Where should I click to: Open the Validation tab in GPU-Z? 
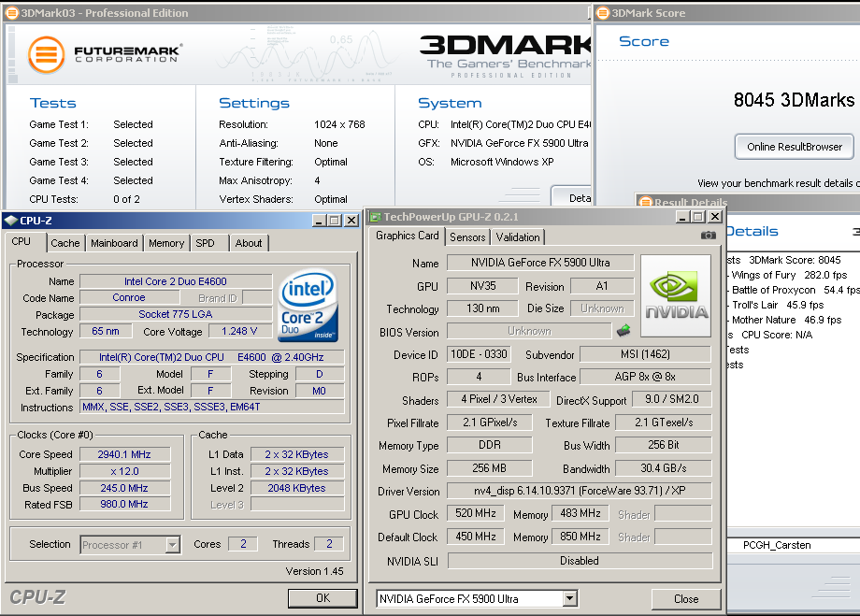tap(518, 237)
